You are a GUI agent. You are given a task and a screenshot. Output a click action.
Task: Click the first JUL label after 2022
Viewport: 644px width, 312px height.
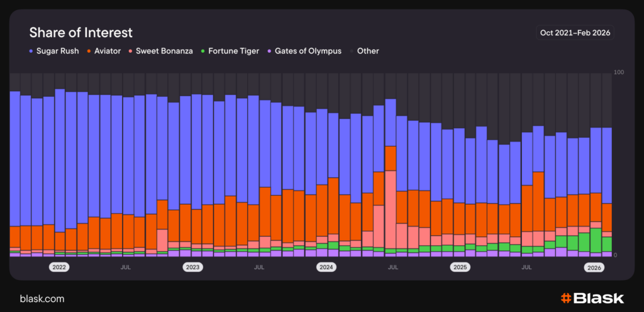pos(125,267)
